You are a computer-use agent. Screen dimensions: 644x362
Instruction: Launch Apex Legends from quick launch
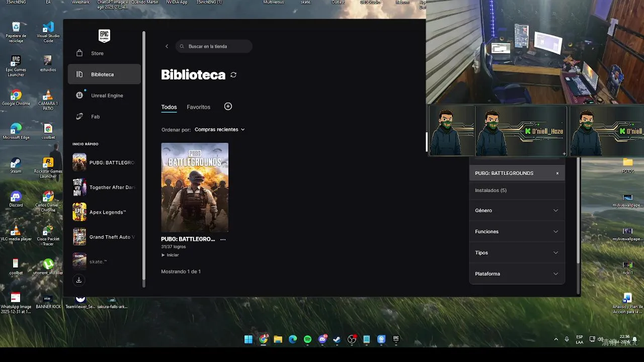(104, 212)
